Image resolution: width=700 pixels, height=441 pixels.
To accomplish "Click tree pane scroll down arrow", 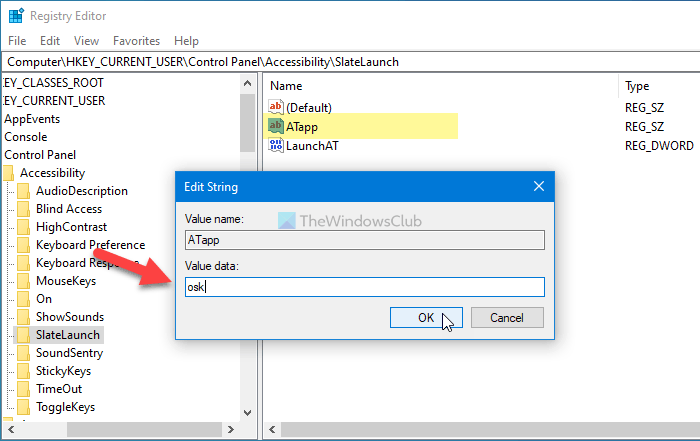I will 247,413.
